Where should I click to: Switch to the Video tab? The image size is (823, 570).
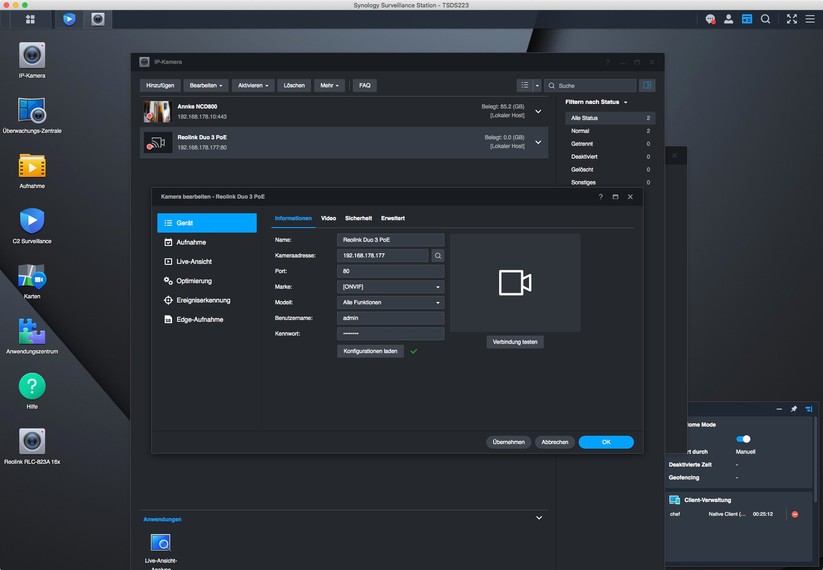[328, 218]
